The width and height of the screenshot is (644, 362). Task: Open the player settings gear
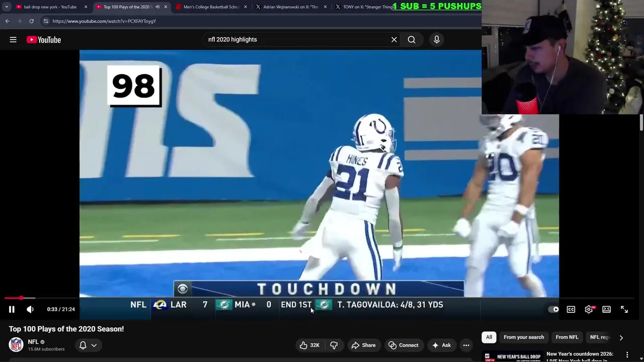tap(589, 309)
